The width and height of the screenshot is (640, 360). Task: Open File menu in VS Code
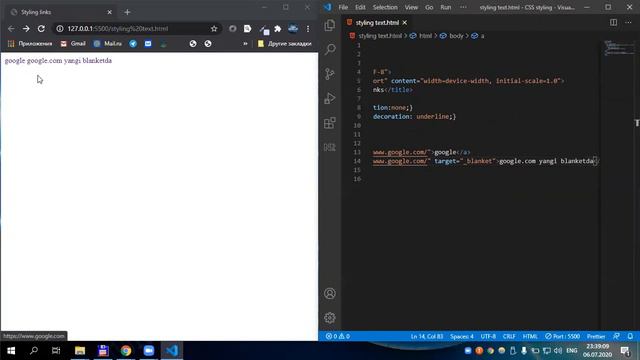pos(343,7)
